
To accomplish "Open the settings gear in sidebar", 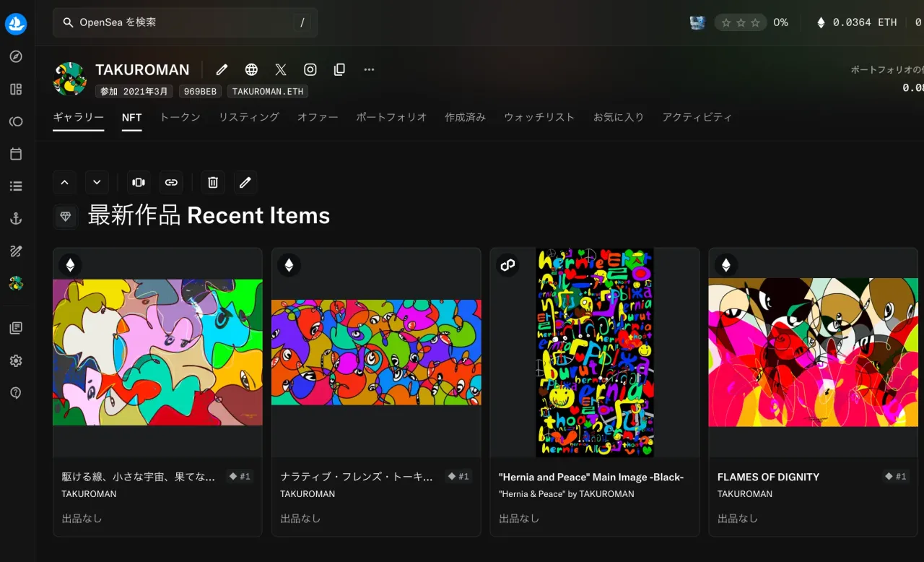I will (x=16, y=360).
